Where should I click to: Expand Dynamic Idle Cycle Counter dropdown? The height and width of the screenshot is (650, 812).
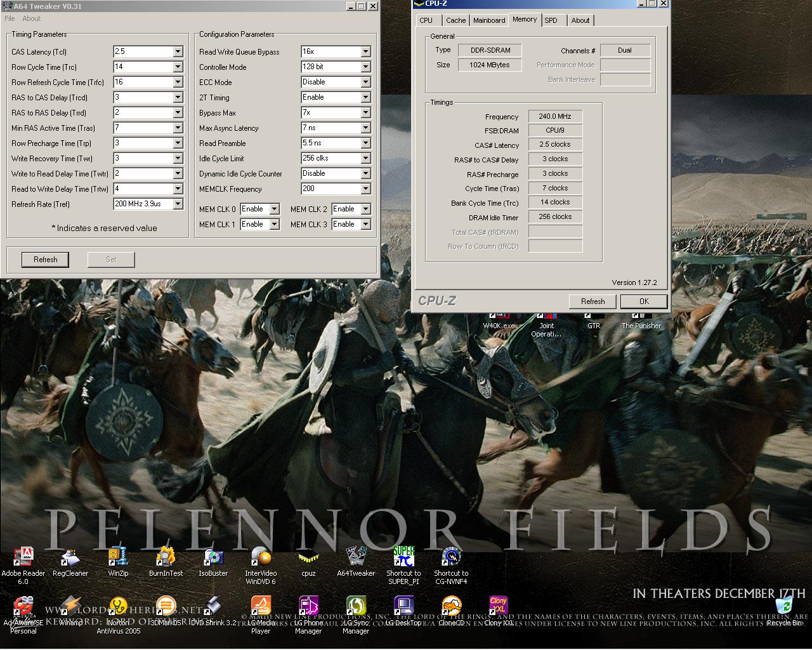tap(365, 173)
